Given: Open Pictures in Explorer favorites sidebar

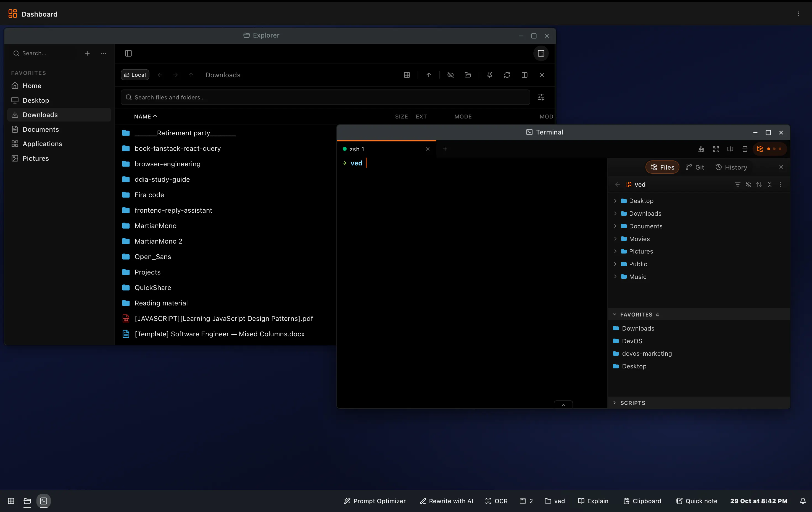Looking at the screenshot, I should (59, 159).
